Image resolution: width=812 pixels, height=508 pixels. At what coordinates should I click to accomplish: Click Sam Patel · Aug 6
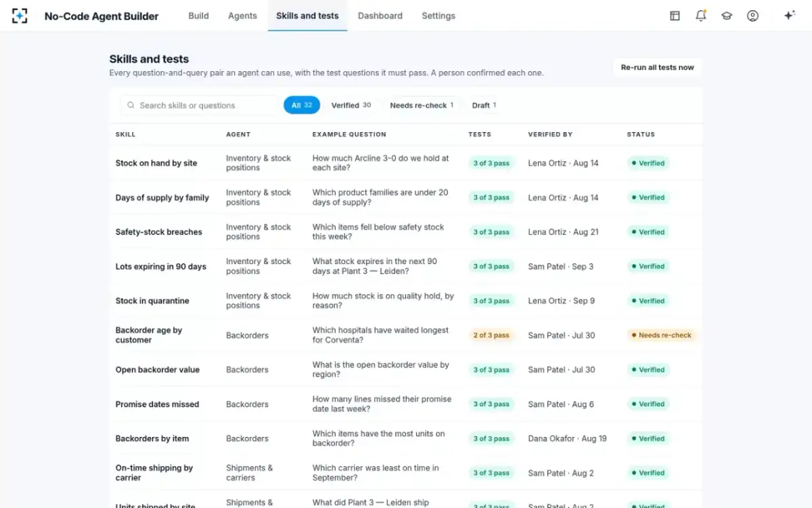coord(562,404)
